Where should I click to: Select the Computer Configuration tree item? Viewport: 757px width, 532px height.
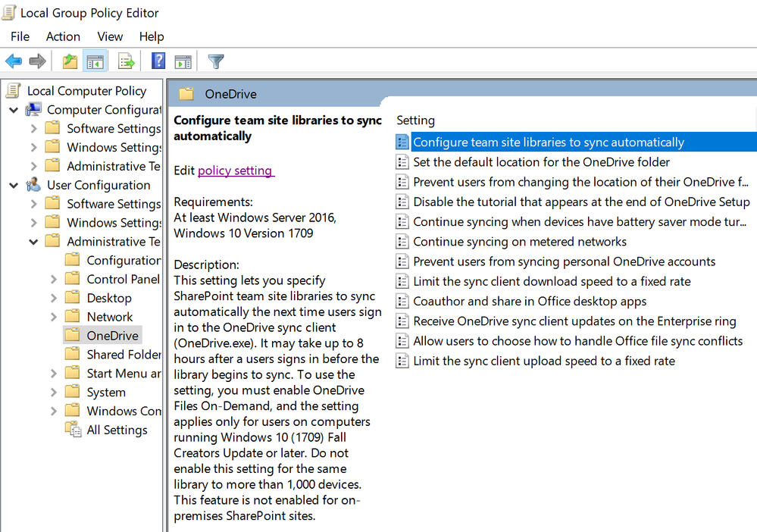pyautogui.click(x=104, y=110)
